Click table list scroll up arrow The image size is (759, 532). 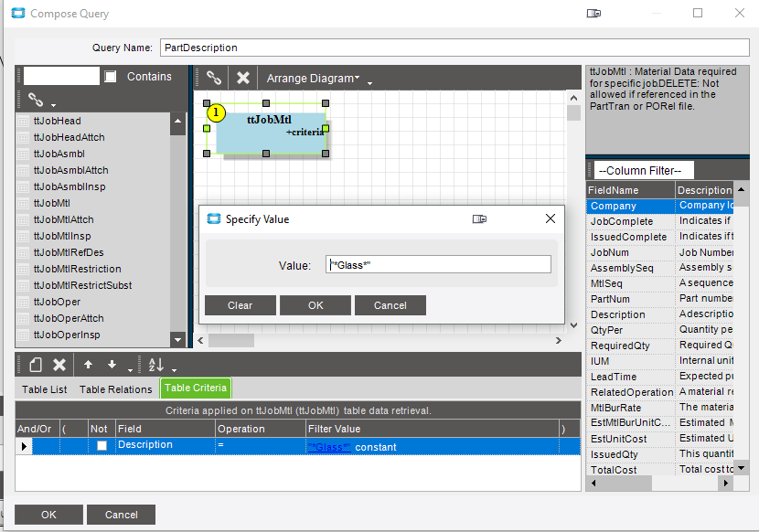point(177,121)
